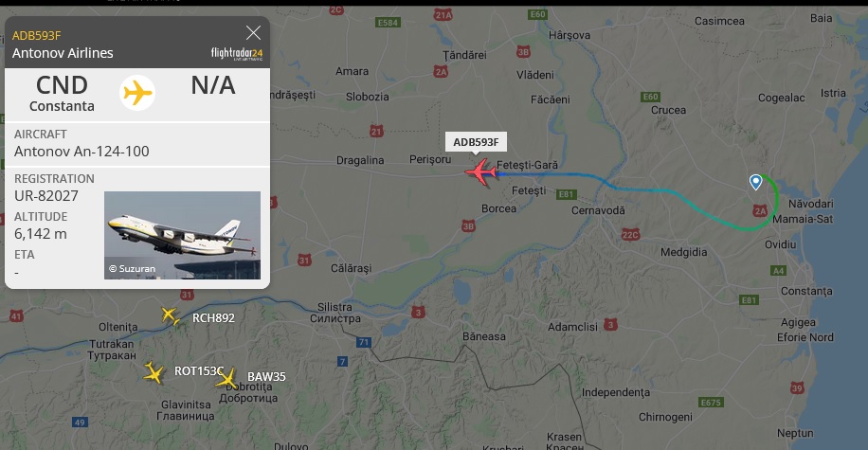
Task: Select the ROT153C yellow aircraft icon
Action: pos(154,372)
